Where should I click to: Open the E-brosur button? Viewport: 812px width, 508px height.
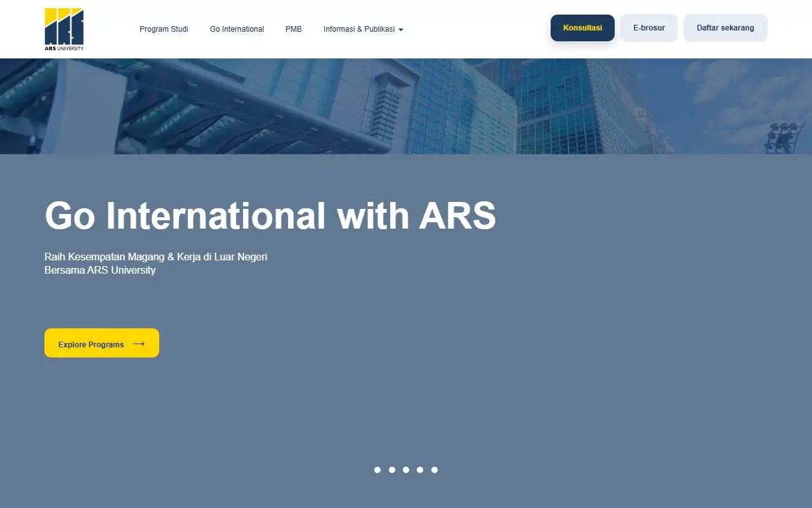(649, 28)
